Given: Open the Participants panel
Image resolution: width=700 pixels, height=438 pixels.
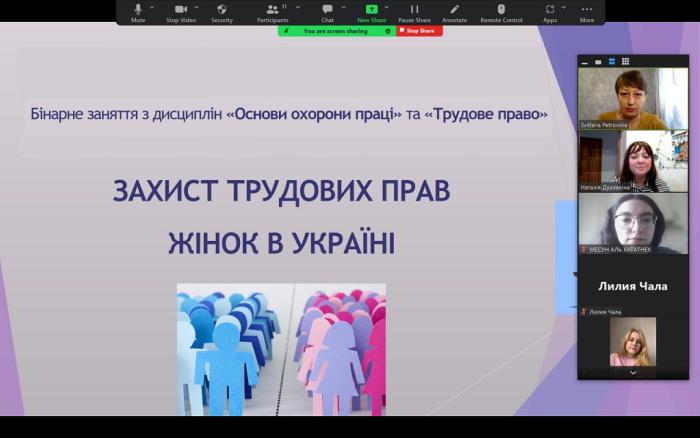Looking at the screenshot, I should tap(272, 13).
